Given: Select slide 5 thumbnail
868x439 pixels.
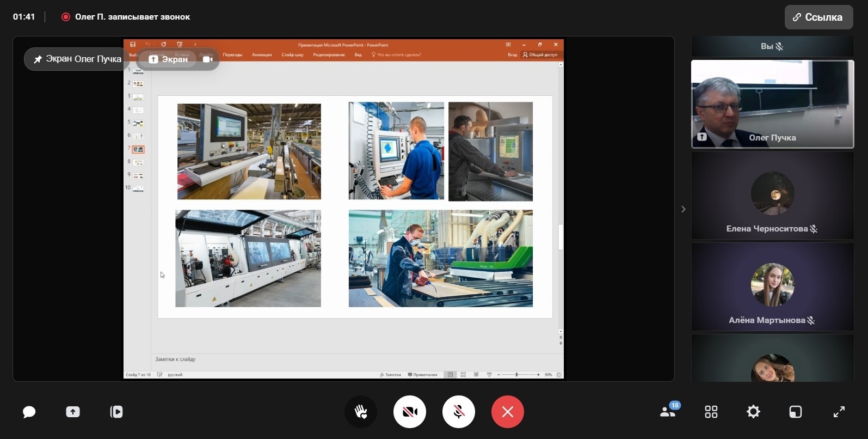Looking at the screenshot, I should (138, 123).
